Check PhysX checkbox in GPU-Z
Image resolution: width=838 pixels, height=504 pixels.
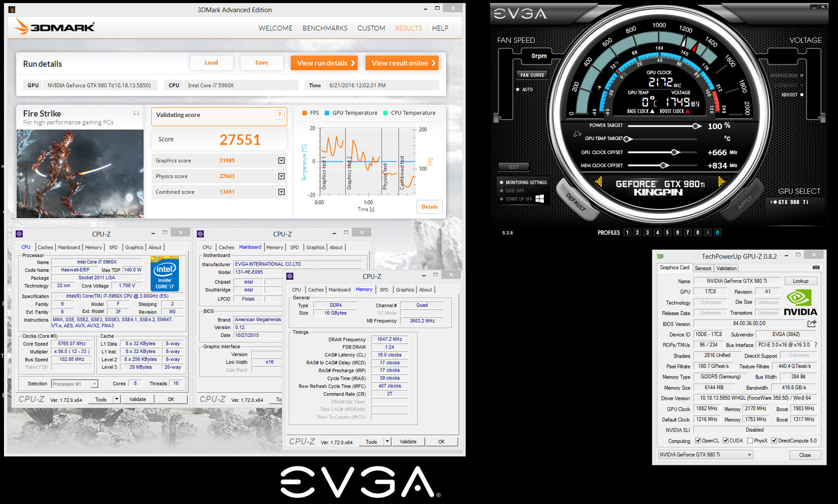[x=750, y=441]
